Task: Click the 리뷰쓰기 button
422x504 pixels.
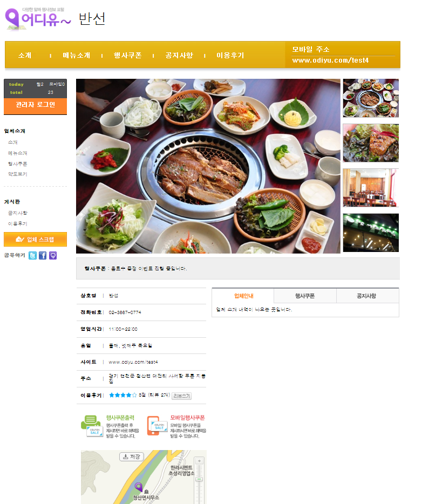Action: pyautogui.click(x=182, y=396)
